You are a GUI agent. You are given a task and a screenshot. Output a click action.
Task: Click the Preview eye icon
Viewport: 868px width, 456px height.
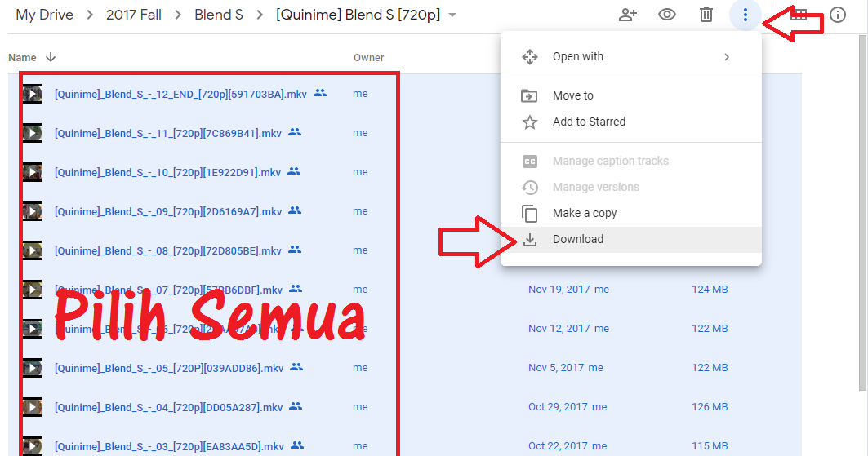coord(667,15)
